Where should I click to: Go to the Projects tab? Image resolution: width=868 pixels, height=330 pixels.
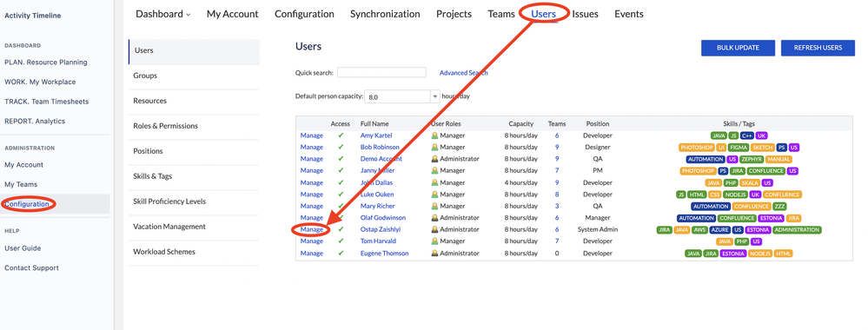[454, 15]
